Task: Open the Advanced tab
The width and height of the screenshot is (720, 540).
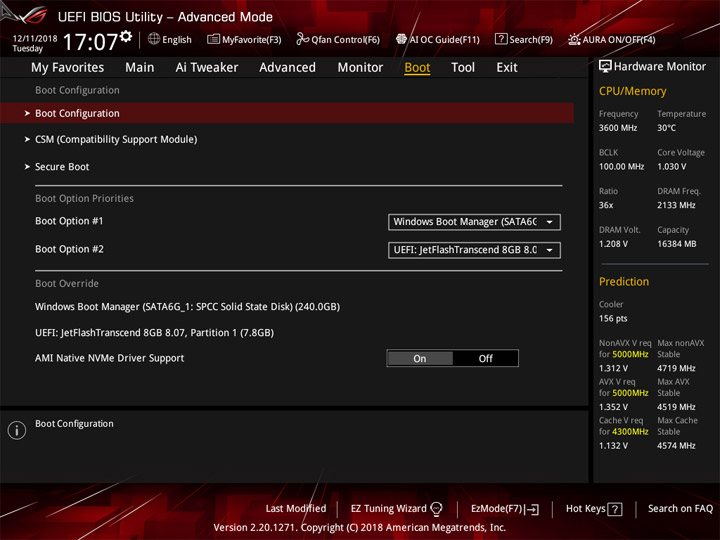Action: click(x=287, y=68)
